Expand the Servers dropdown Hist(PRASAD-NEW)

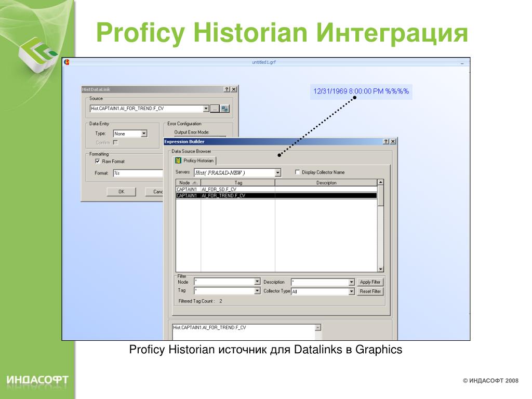277,172
